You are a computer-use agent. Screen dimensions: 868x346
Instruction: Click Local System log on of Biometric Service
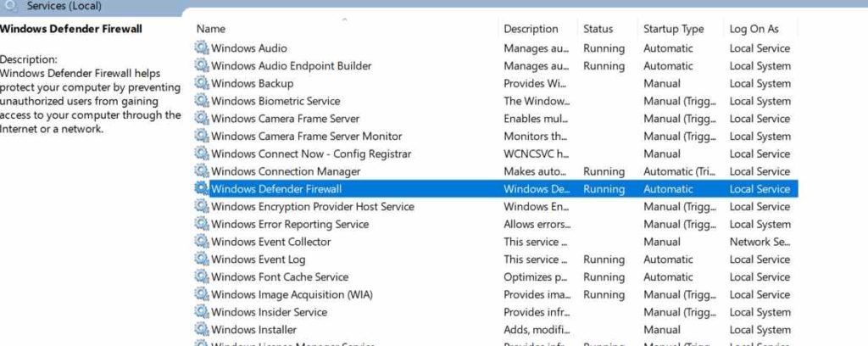coord(759,101)
